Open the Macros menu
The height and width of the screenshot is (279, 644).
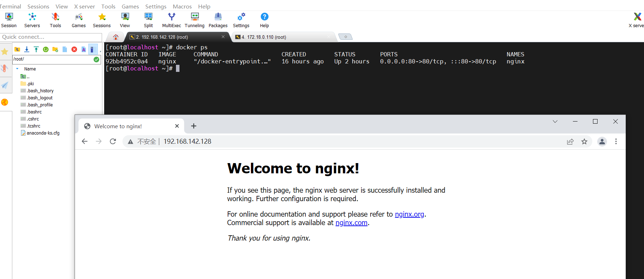pos(182,6)
